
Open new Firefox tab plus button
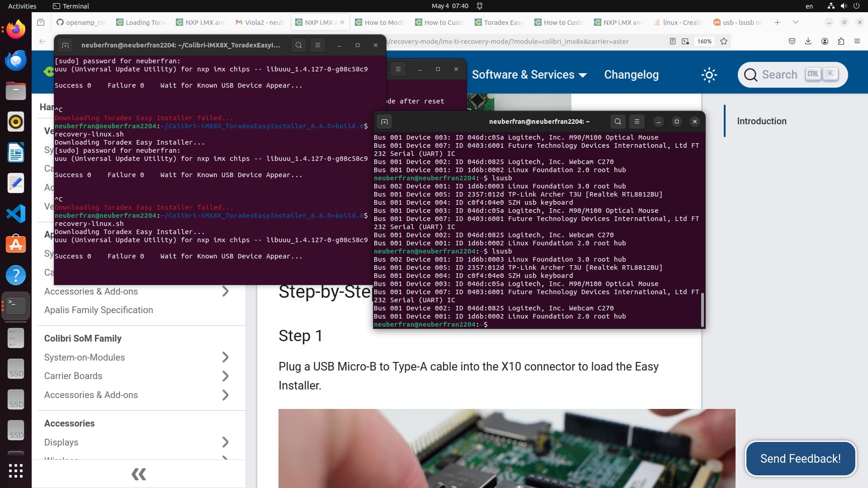[x=777, y=22]
